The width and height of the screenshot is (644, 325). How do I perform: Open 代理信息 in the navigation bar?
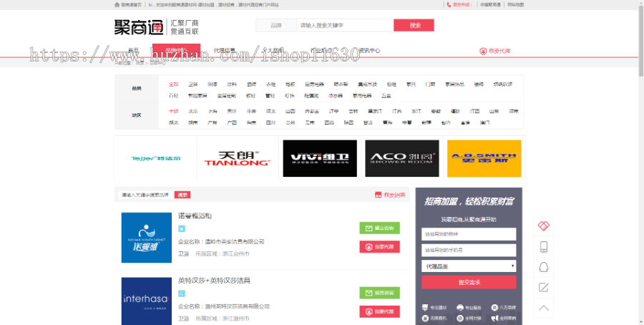click(224, 51)
